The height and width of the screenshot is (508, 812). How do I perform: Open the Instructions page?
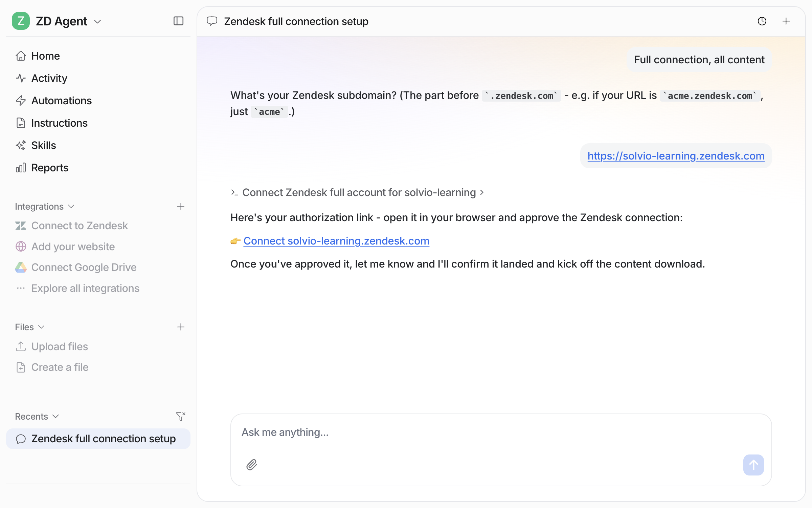(x=51, y=123)
